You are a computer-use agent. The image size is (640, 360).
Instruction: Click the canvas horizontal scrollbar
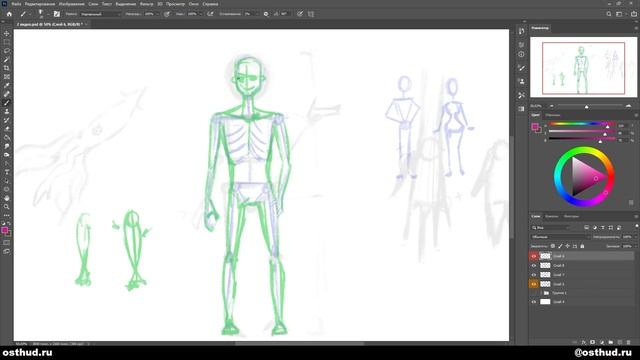(299, 344)
